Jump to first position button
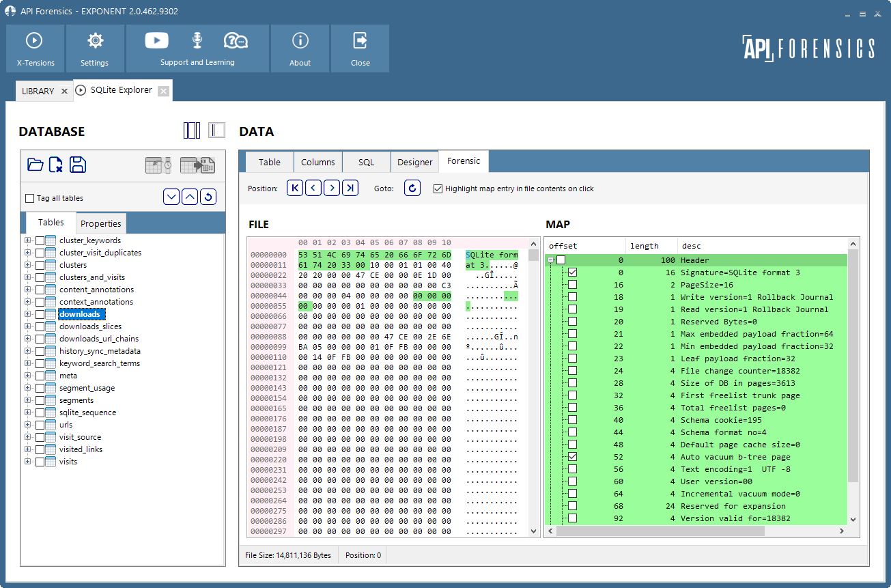 295,188
